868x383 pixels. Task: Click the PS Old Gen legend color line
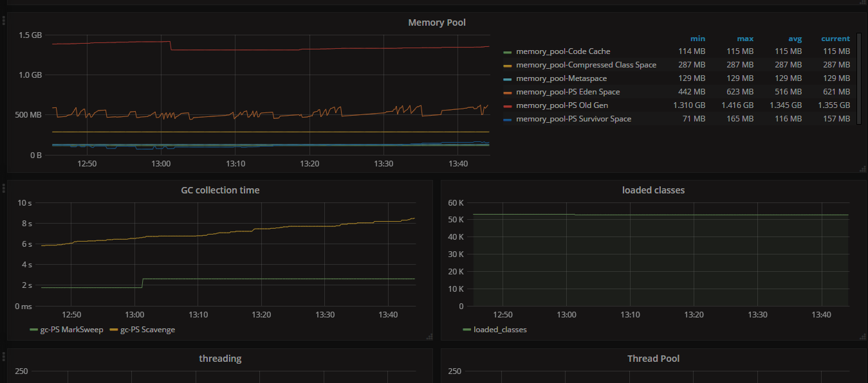coord(507,105)
